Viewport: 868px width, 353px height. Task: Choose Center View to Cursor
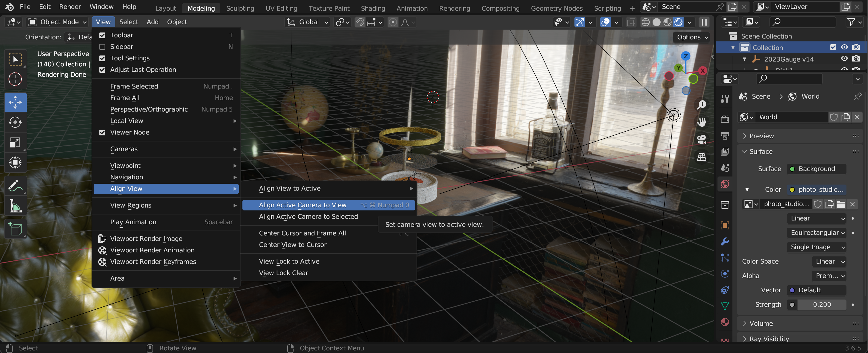329,245
